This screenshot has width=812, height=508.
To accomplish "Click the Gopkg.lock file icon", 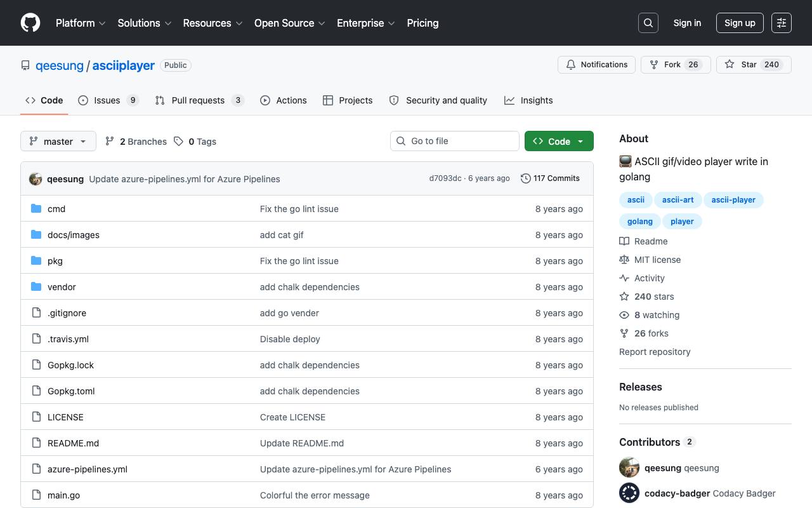I will click(x=36, y=365).
